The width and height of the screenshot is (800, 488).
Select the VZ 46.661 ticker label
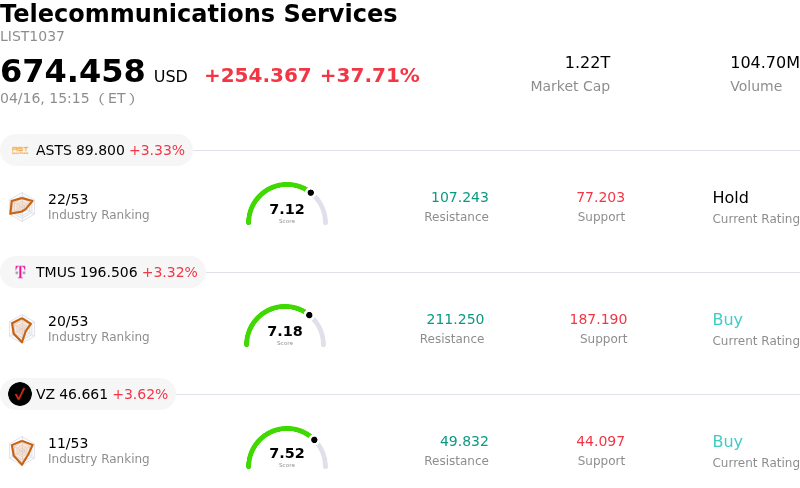tap(72, 394)
